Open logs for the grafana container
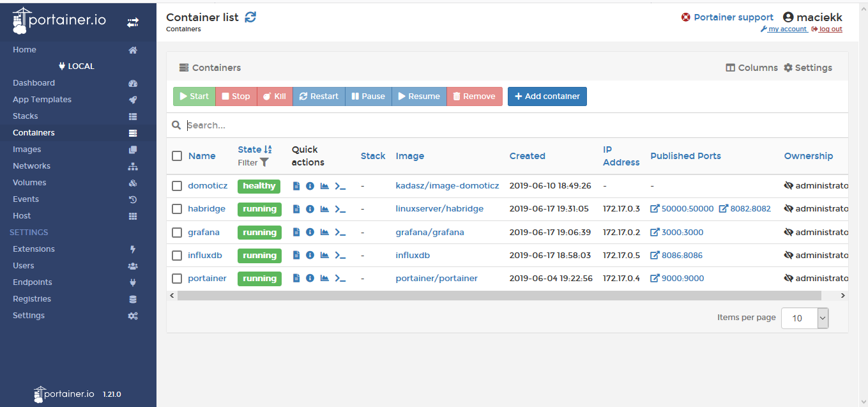Viewport: 868px width, 407px height. point(296,233)
